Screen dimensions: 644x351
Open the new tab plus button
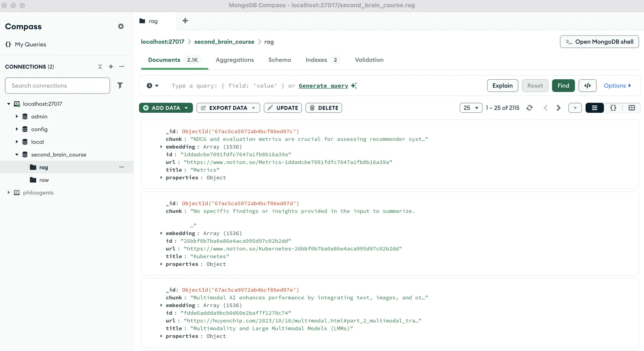[185, 21]
